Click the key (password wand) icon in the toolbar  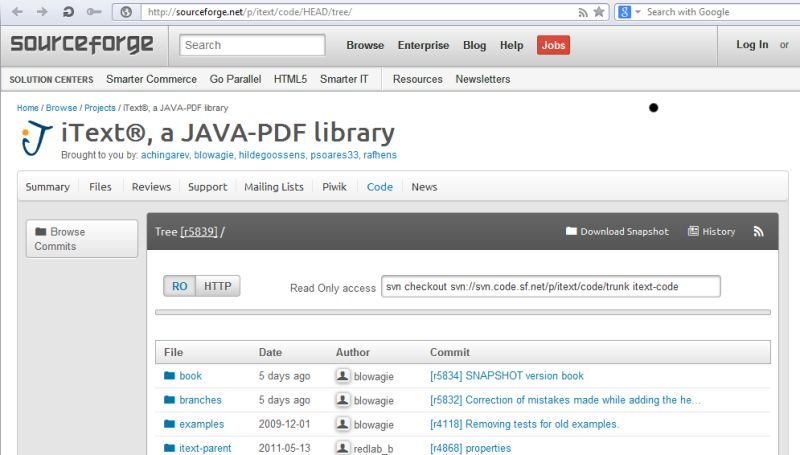[x=94, y=11]
